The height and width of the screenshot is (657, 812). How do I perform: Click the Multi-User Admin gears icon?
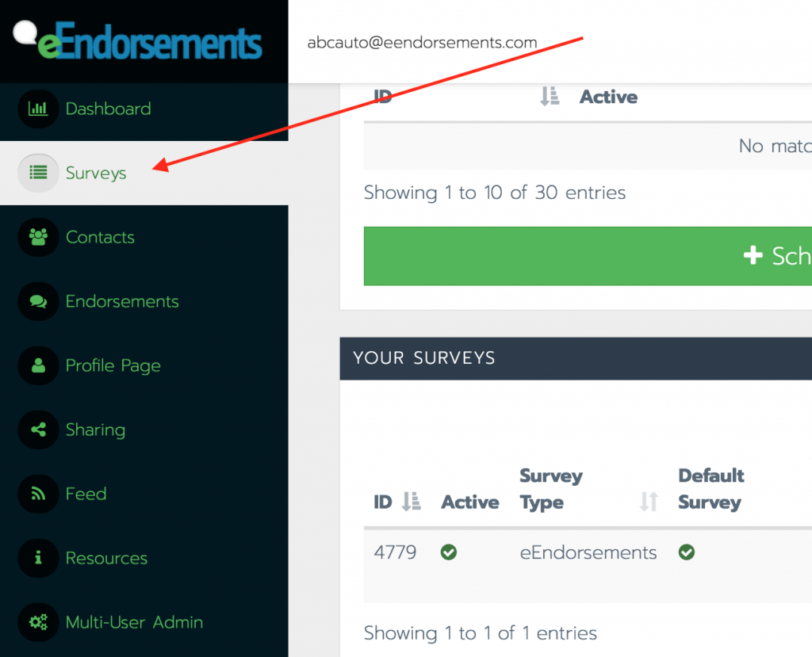[38, 622]
